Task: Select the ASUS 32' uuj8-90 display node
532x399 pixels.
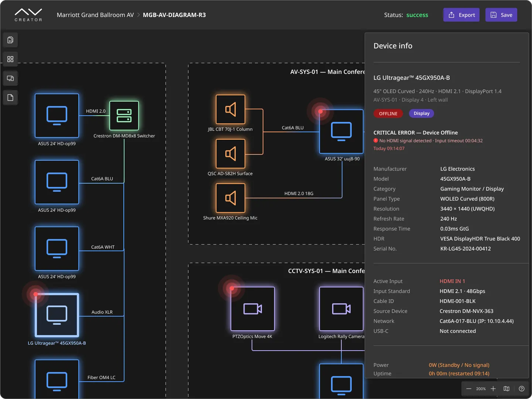Action: click(341, 132)
